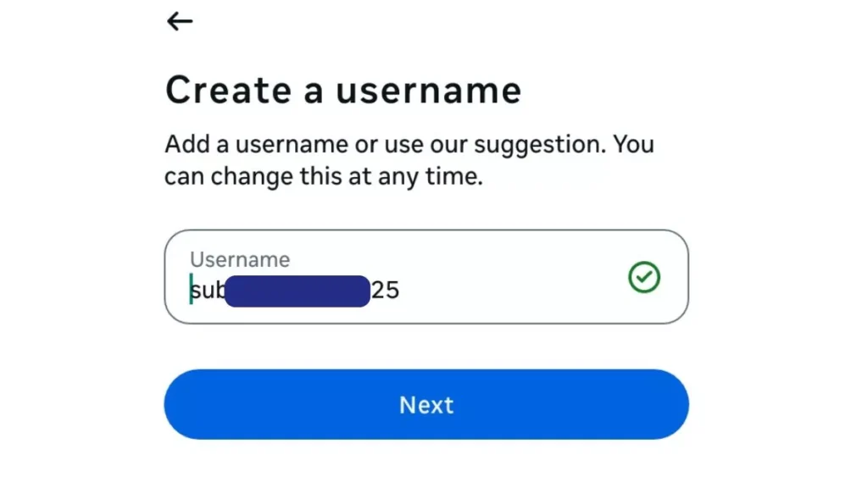Click the green checkmark availability indicator
The image size is (868, 488).
coord(643,278)
